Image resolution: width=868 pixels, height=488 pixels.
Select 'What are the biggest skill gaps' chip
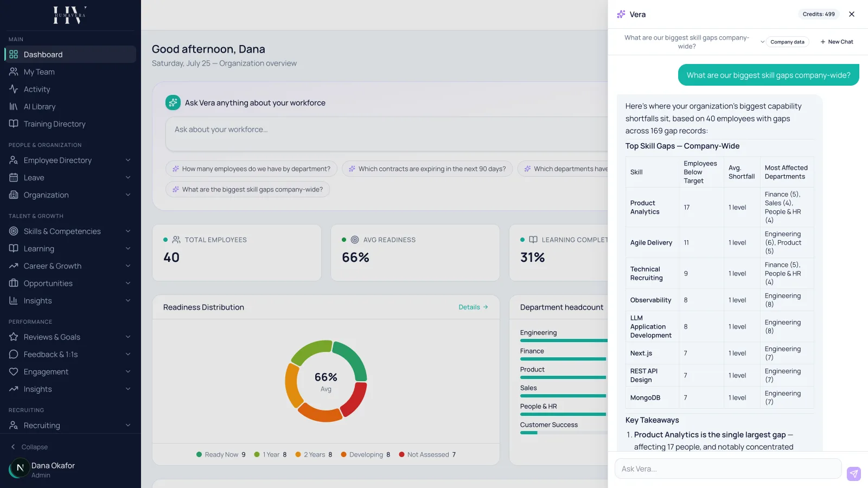[x=248, y=189]
